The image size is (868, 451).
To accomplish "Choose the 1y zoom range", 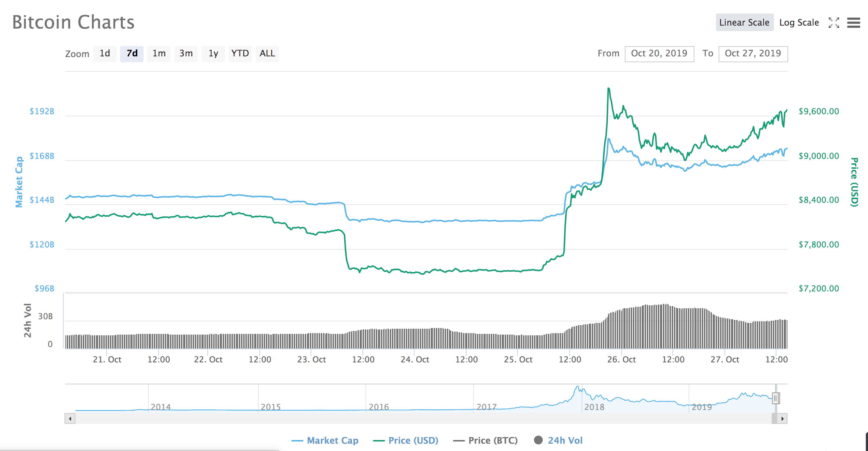I will (213, 53).
